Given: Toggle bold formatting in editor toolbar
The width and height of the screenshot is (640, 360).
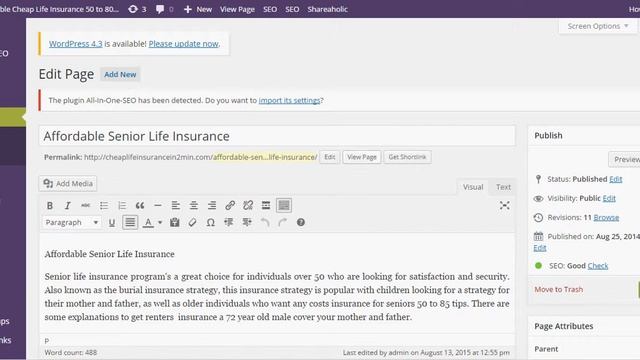Looking at the screenshot, I should [50, 205].
